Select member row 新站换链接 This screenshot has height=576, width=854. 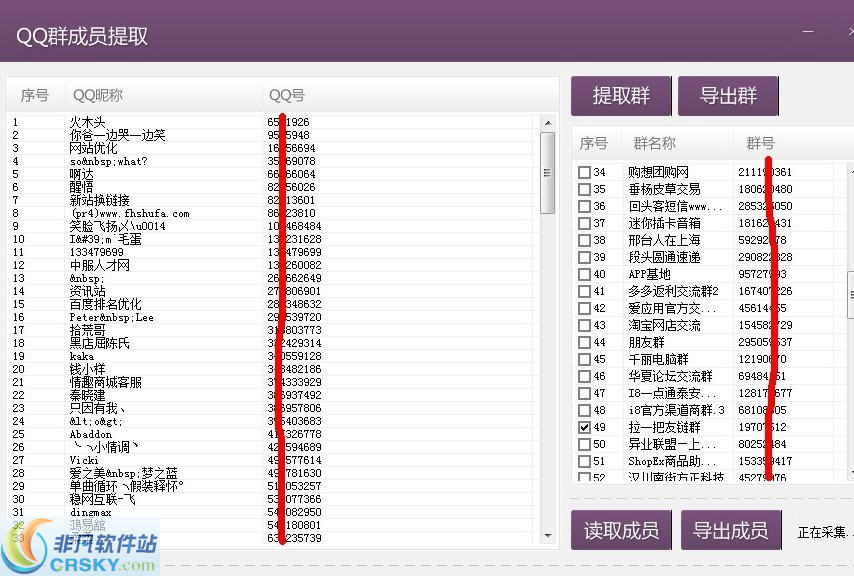(271, 200)
